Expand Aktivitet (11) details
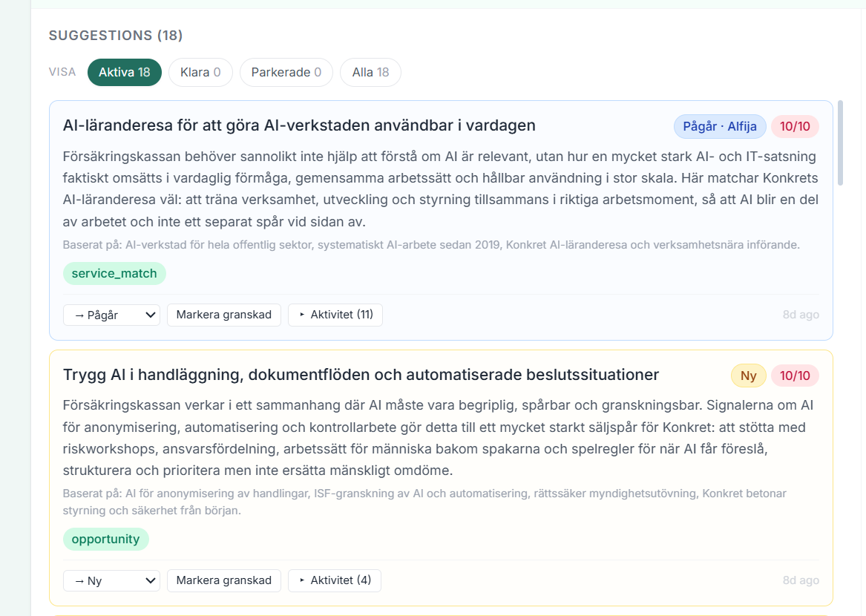Screen dimensions: 866x616 point(335,315)
